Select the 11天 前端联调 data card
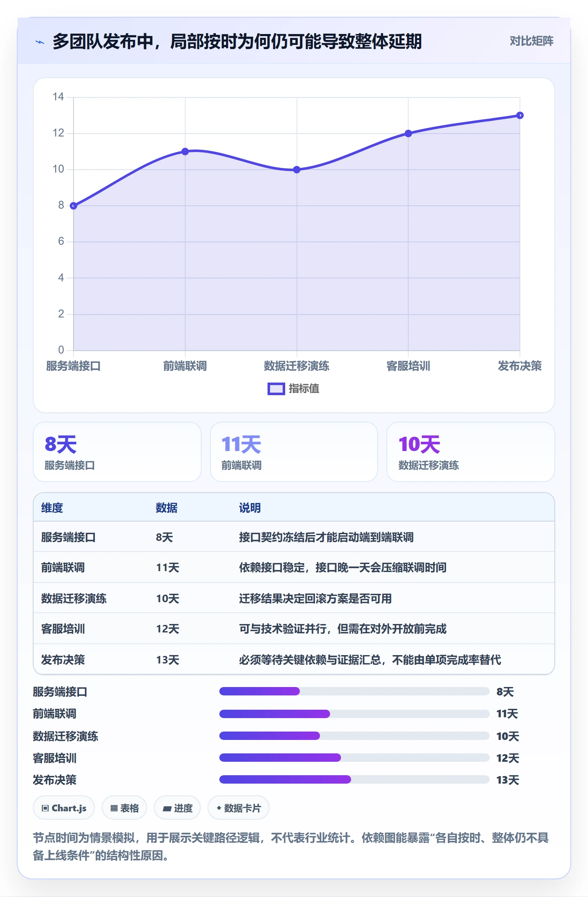 tap(294, 452)
